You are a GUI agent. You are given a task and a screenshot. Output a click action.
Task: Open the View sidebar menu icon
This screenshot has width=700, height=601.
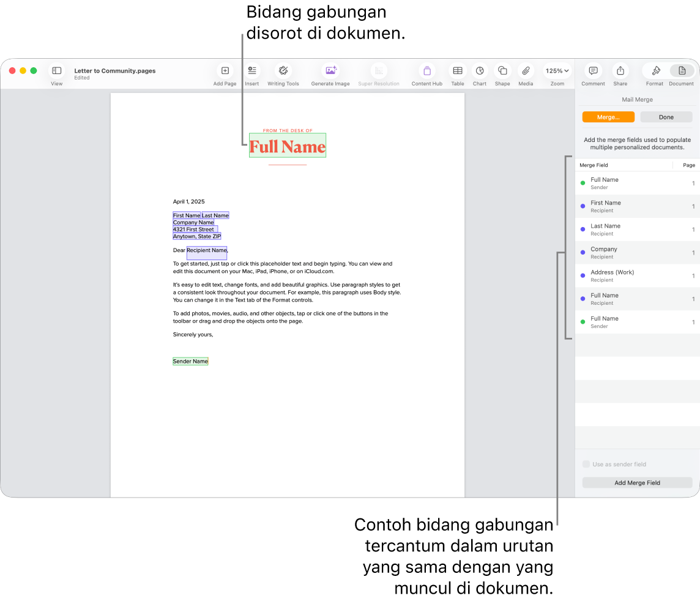coord(57,70)
